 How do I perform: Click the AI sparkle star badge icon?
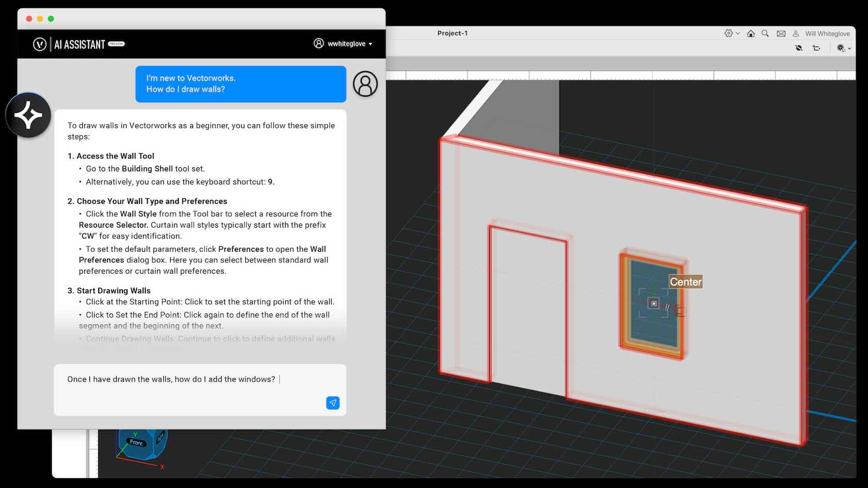28,115
